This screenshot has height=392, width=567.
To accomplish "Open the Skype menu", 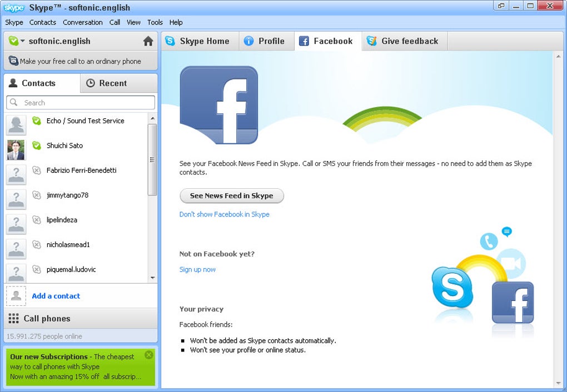I will point(14,22).
